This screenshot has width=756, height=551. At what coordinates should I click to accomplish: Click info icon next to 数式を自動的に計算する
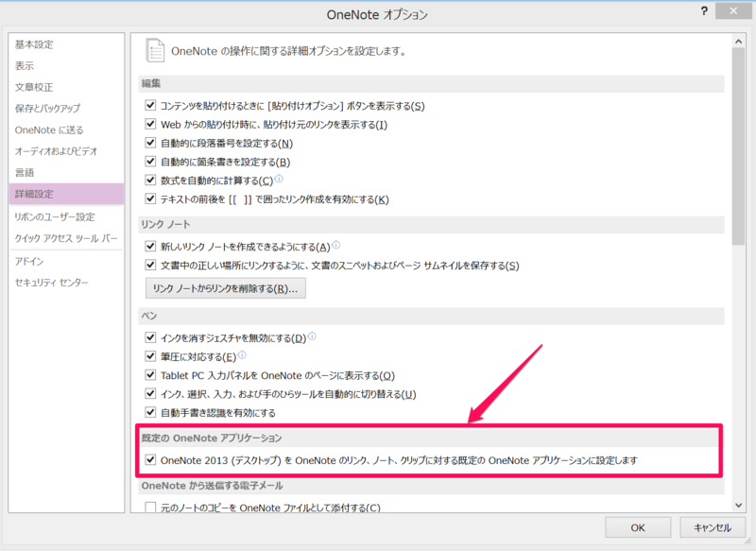[x=279, y=179]
